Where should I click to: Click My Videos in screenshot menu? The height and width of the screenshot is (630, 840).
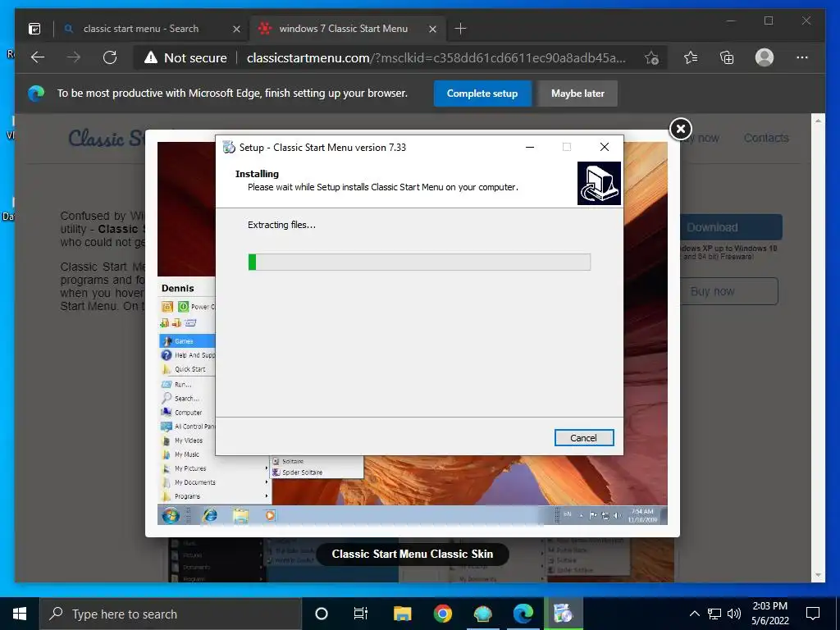tap(188, 441)
